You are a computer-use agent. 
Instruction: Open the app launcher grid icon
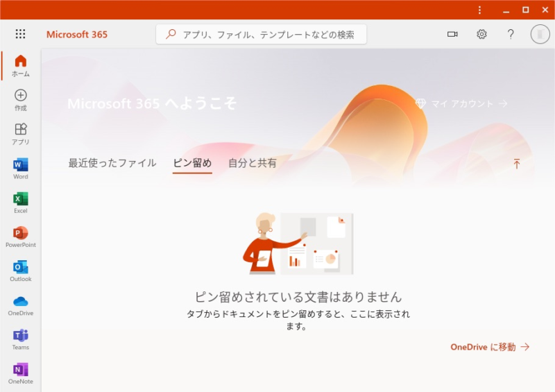pyautogui.click(x=21, y=33)
